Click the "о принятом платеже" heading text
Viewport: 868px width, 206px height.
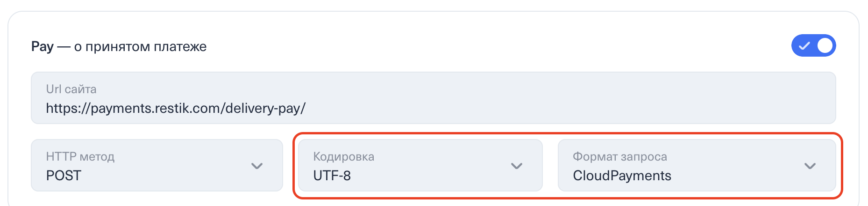tap(140, 46)
